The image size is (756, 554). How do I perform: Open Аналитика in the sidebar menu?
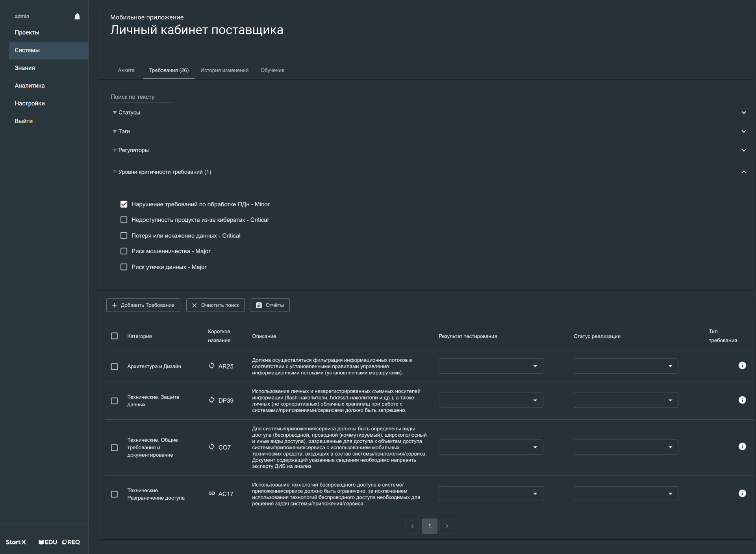pyautogui.click(x=30, y=85)
